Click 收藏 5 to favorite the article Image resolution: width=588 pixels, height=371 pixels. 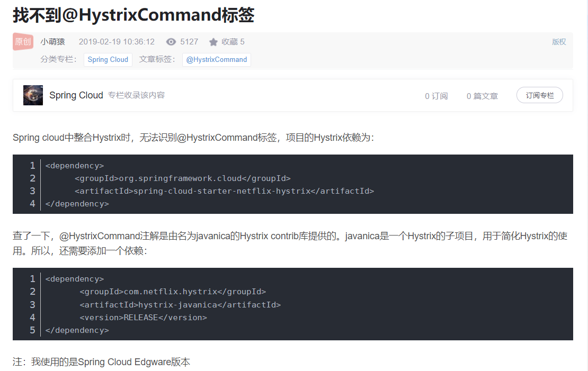pyautogui.click(x=233, y=42)
